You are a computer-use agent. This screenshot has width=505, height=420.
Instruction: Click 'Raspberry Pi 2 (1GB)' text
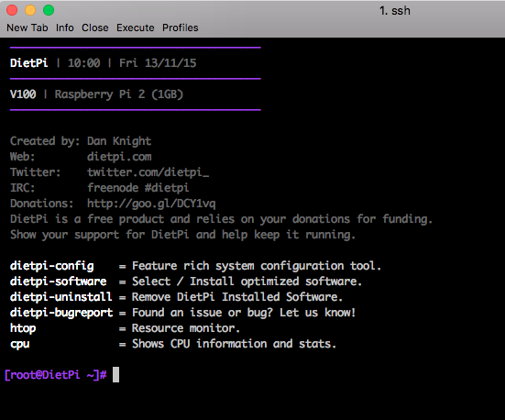(x=119, y=94)
